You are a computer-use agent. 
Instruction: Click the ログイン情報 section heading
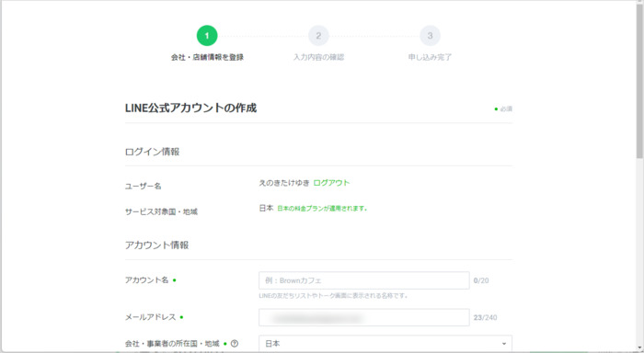(x=153, y=152)
